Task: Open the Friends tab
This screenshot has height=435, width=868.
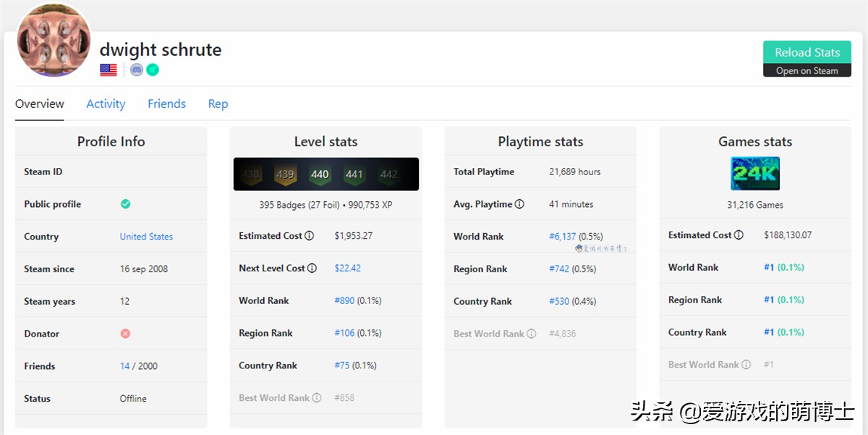Action: (166, 104)
